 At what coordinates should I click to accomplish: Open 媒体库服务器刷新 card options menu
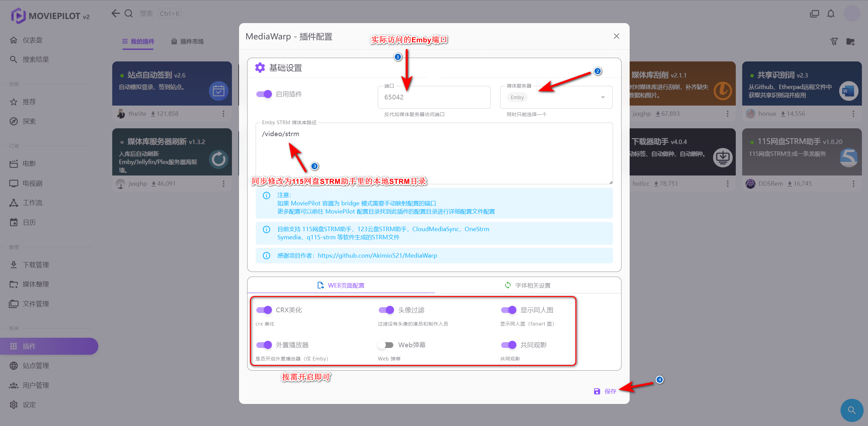[223, 184]
